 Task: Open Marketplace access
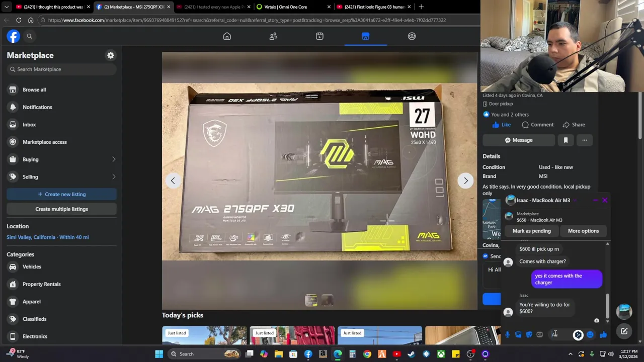[x=61, y=142]
